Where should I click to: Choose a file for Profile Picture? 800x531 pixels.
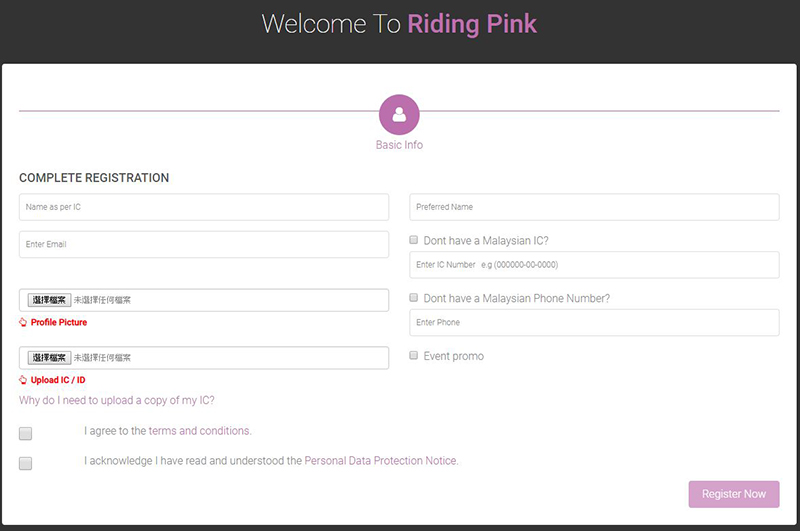[49, 300]
